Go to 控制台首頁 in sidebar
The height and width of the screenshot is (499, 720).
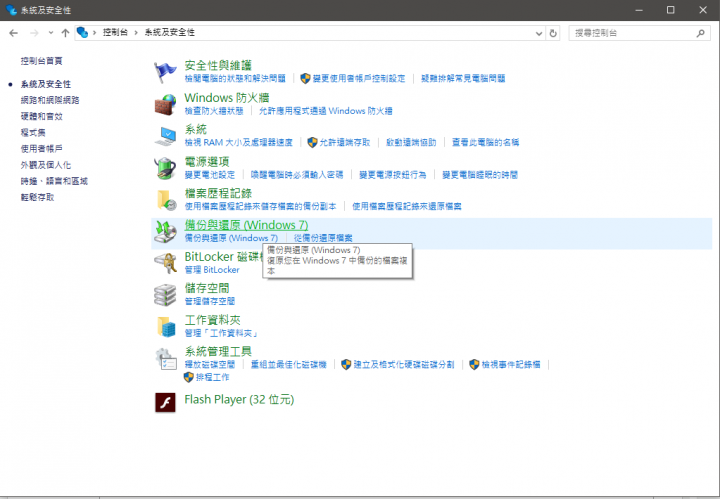click(41, 61)
